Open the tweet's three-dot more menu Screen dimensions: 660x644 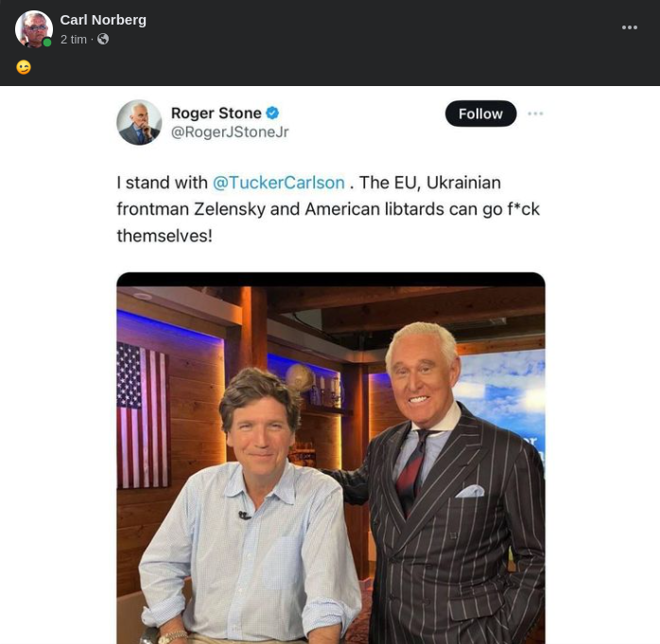click(x=535, y=113)
